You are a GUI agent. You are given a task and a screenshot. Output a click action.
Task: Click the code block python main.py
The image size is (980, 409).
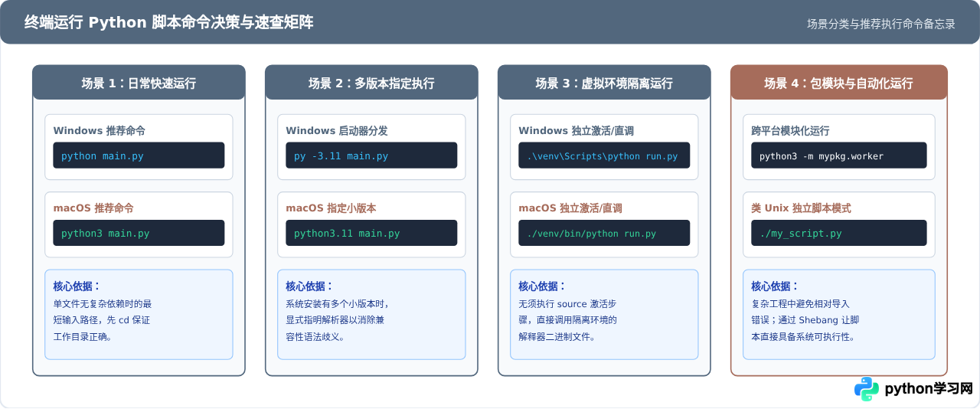pyautogui.click(x=139, y=155)
